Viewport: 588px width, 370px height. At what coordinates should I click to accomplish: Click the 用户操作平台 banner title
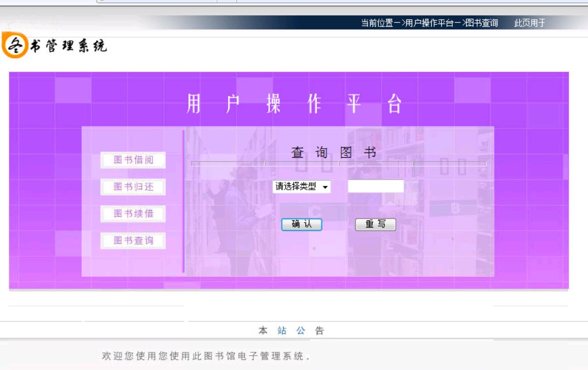tap(294, 104)
